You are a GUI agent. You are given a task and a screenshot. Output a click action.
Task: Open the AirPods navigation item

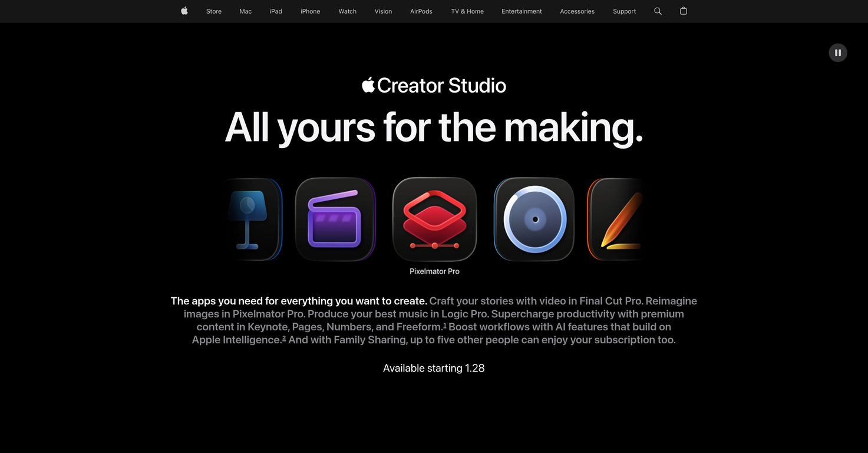pyautogui.click(x=421, y=11)
